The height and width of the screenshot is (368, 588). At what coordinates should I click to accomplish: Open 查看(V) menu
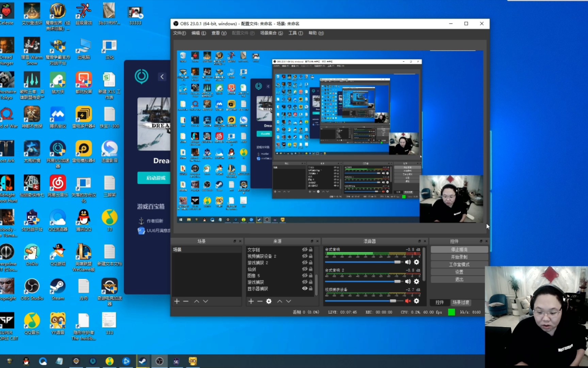click(x=219, y=33)
